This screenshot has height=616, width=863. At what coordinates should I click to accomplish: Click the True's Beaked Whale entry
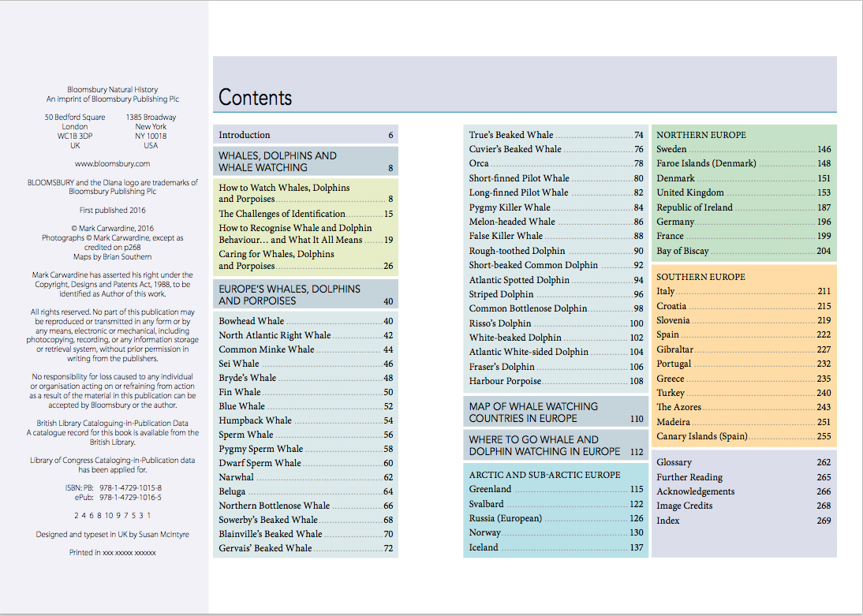coord(556,135)
